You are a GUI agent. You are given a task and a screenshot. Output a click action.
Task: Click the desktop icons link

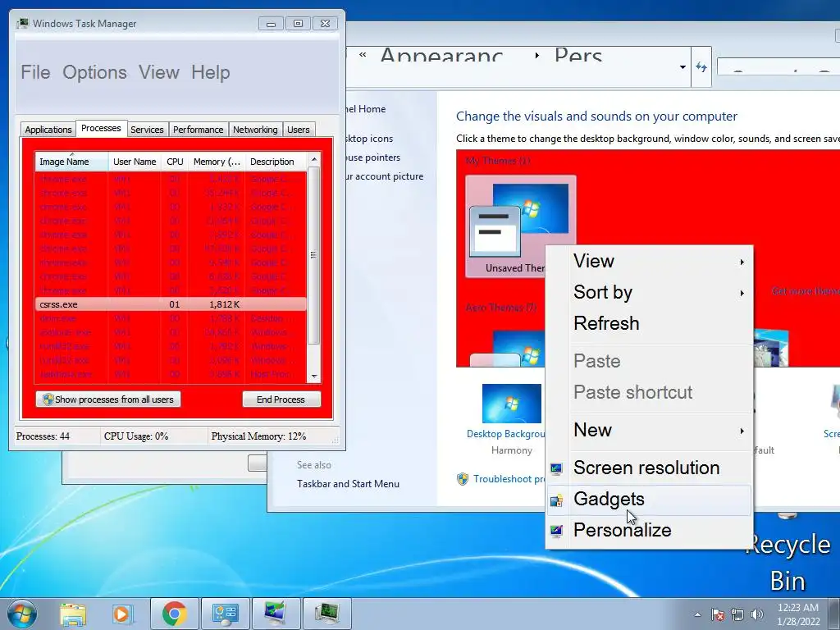point(370,139)
